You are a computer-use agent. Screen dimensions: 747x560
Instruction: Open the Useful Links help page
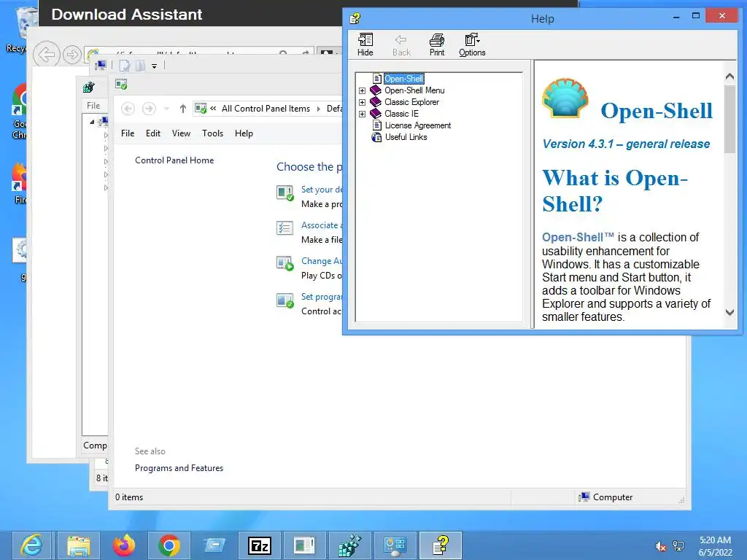(x=406, y=137)
